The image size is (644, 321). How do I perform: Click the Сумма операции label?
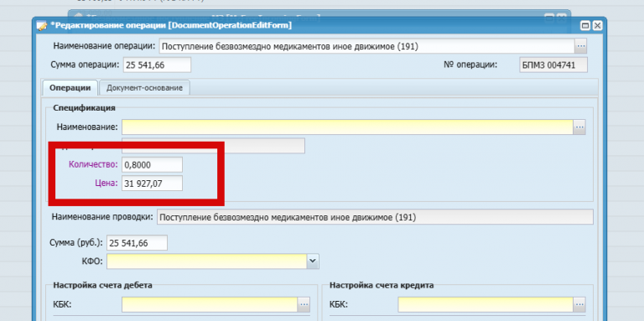tap(85, 65)
